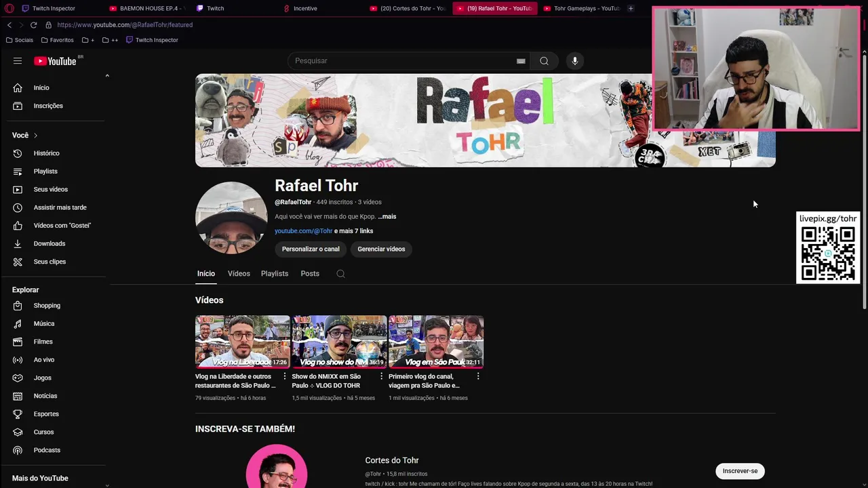Open Sociais bookmark folder
This screenshot has width=868, height=488.
[x=19, y=40]
